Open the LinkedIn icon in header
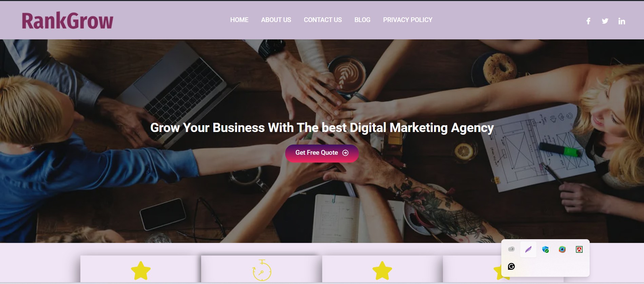 [622, 21]
